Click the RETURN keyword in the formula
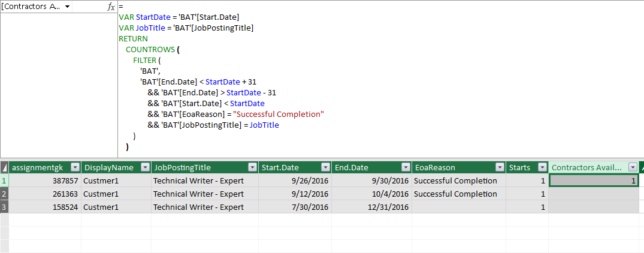Viewport: 644px width, 253px height. coord(133,38)
